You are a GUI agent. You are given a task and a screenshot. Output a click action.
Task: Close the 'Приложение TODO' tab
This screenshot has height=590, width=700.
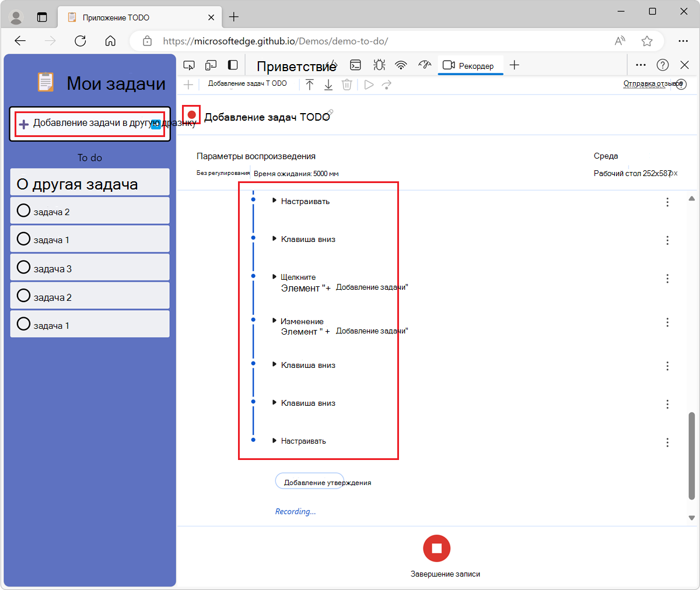coord(211,17)
